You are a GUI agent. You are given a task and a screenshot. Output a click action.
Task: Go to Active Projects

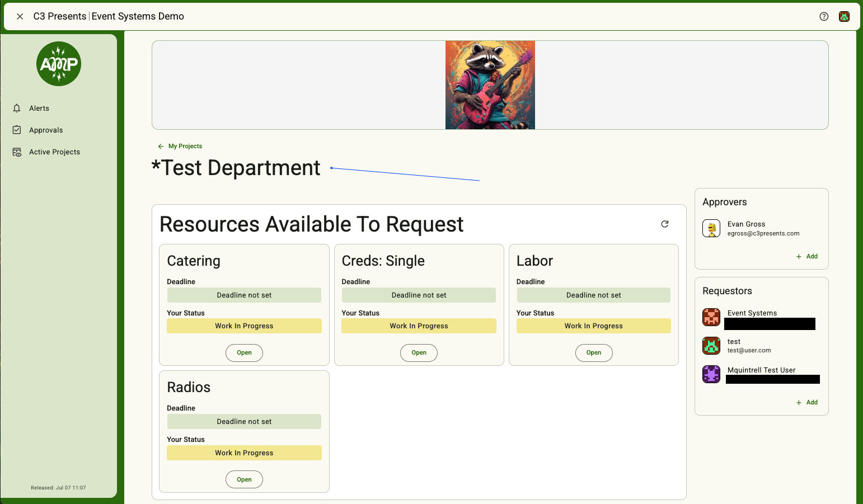coord(54,152)
